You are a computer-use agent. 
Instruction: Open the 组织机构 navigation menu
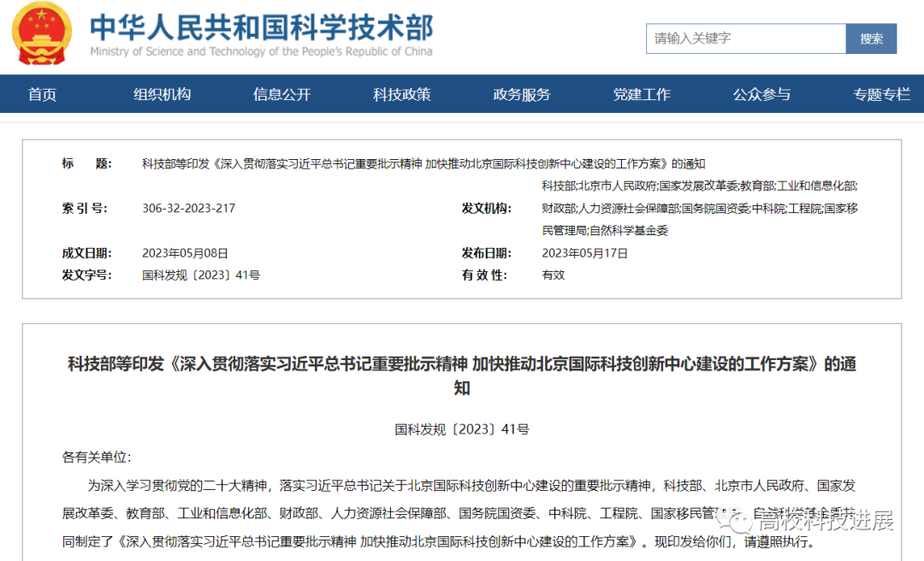(162, 94)
